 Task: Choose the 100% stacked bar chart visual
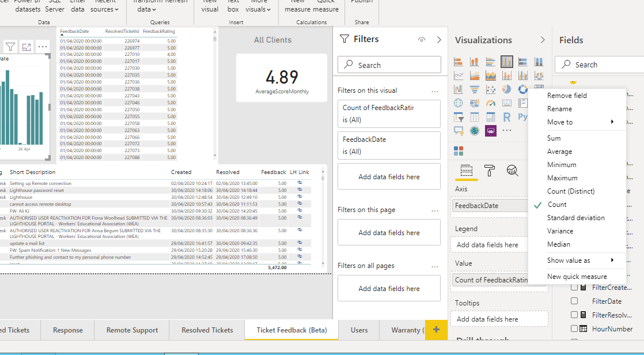(x=523, y=62)
